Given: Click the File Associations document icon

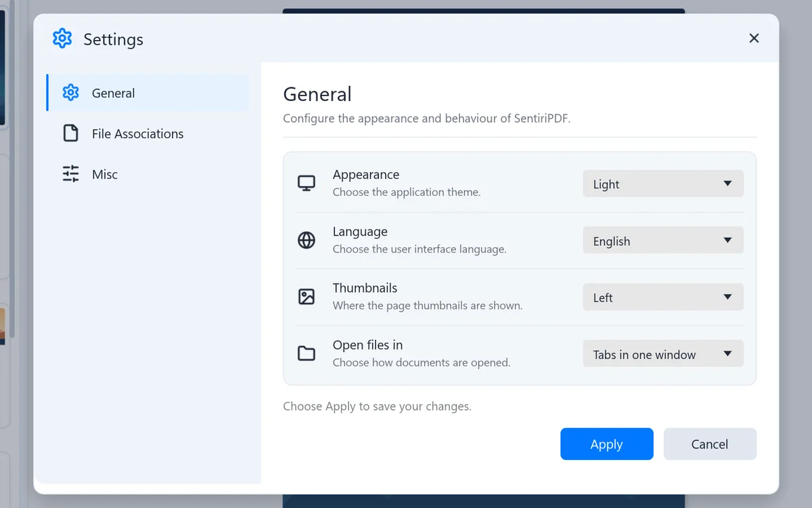Looking at the screenshot, I should pos(71,133).
